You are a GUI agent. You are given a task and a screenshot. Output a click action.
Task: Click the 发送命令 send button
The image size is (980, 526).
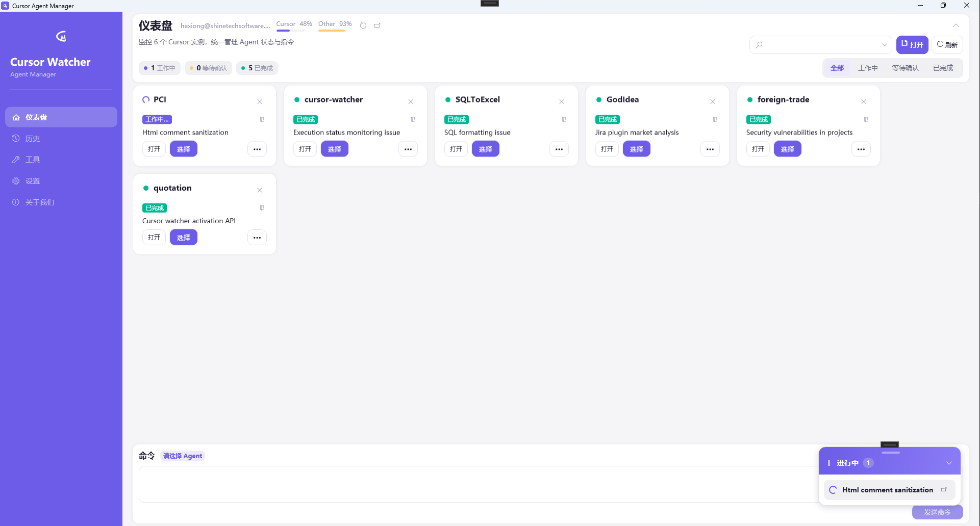pos(938,512)
